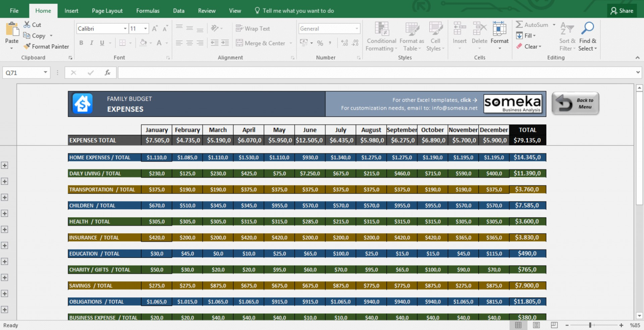Toggle italic formatting
Viewport: 644px width, 330px height.
coord(91,43)
